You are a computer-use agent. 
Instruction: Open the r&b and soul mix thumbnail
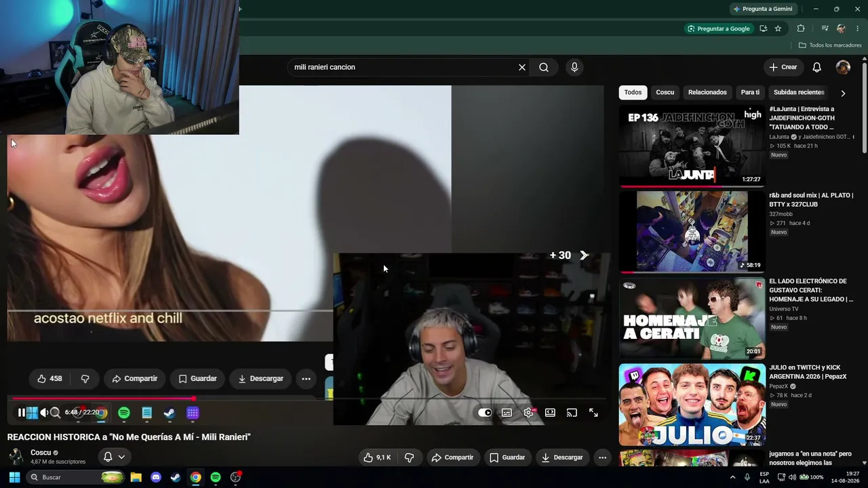692,231
